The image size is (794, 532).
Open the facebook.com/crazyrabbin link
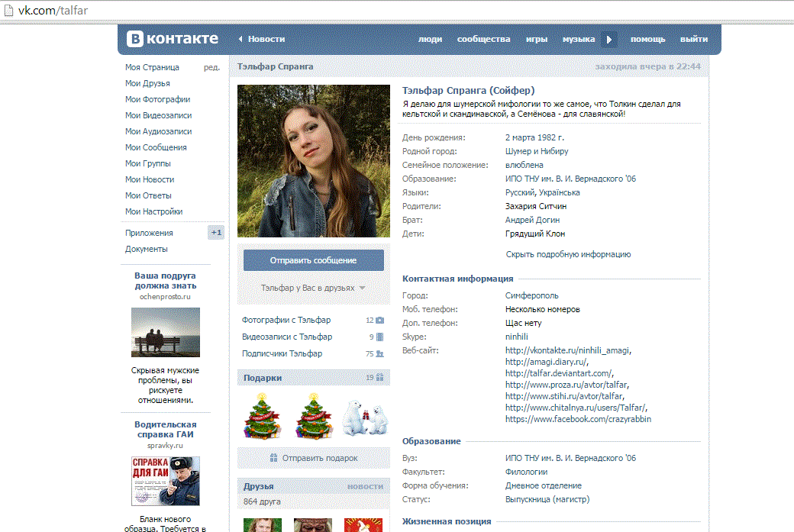click(578, 419)
